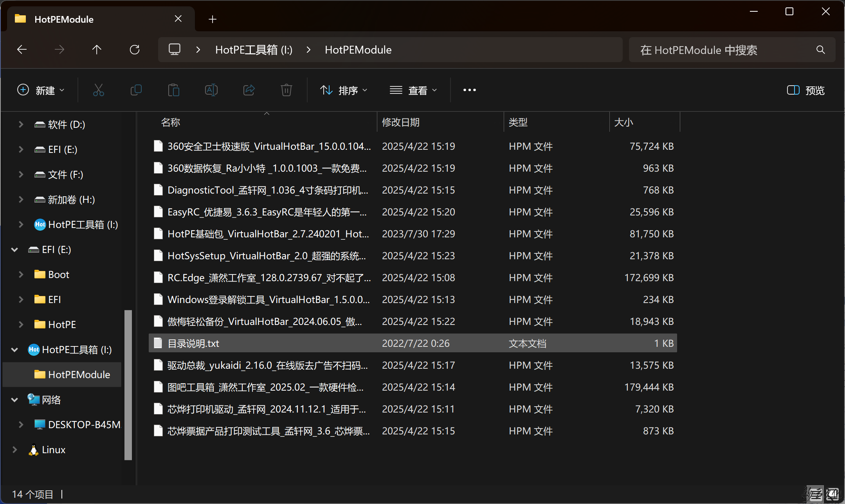Click the Linux penguin icon in sidebar

[x=34, y=450]
